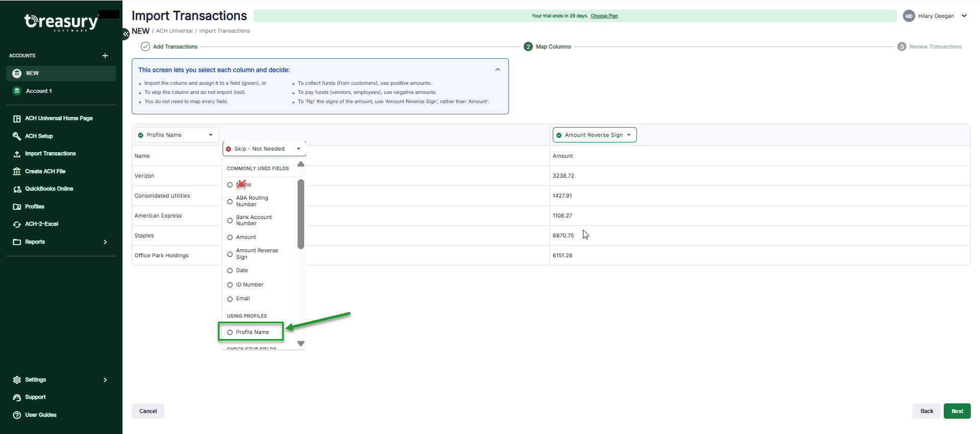Open the QuickBooks Online menu item
The height and width of the screenshot is (434, 980).
pos(49,189)
